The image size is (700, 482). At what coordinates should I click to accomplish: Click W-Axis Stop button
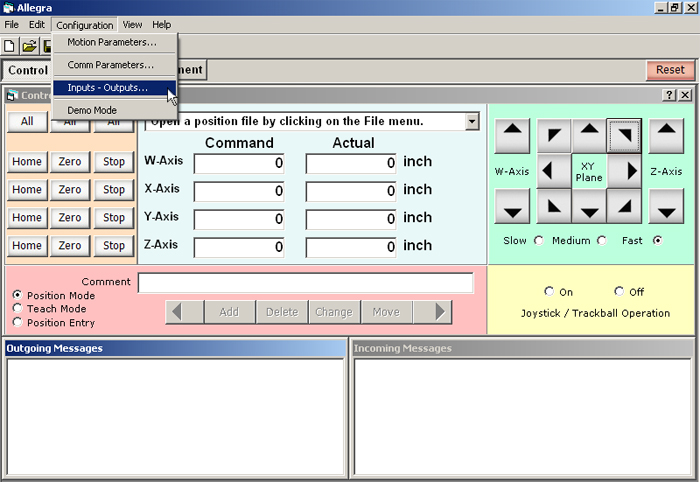[113, 162]
